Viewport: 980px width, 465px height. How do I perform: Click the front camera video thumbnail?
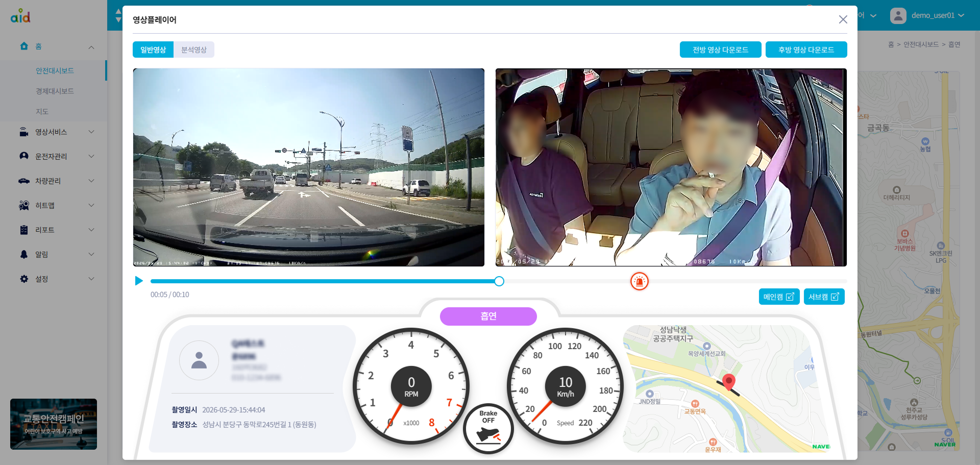[309, 167]
